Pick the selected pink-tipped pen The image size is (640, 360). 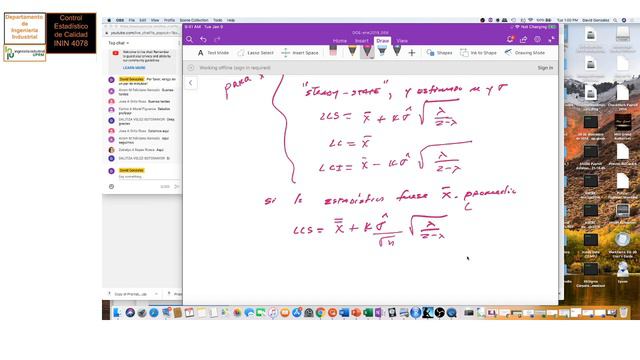click(367, 51)
